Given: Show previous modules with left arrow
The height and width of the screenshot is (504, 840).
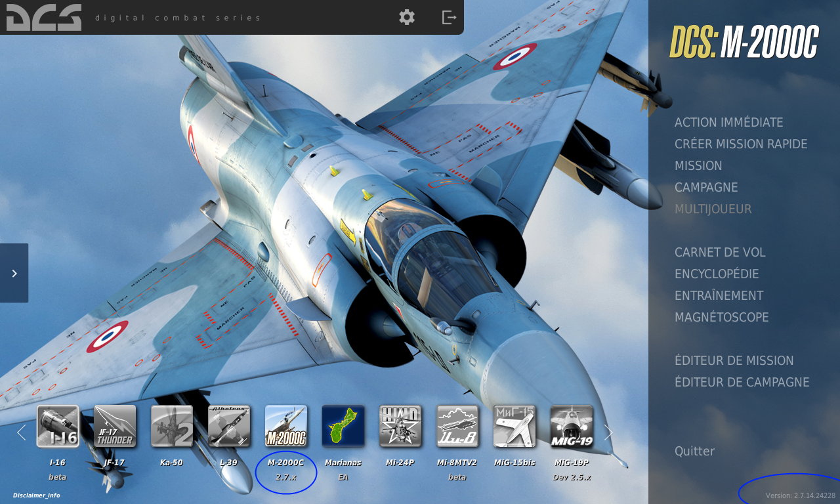Looking at the screenshot, I should pyautogui.click(x=21, y=432).
